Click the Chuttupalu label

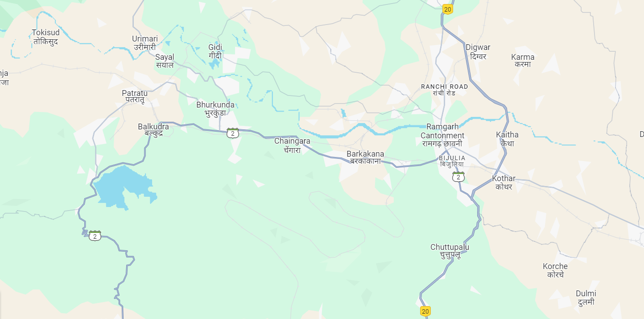pyautogui.click(x=450, y=251)
